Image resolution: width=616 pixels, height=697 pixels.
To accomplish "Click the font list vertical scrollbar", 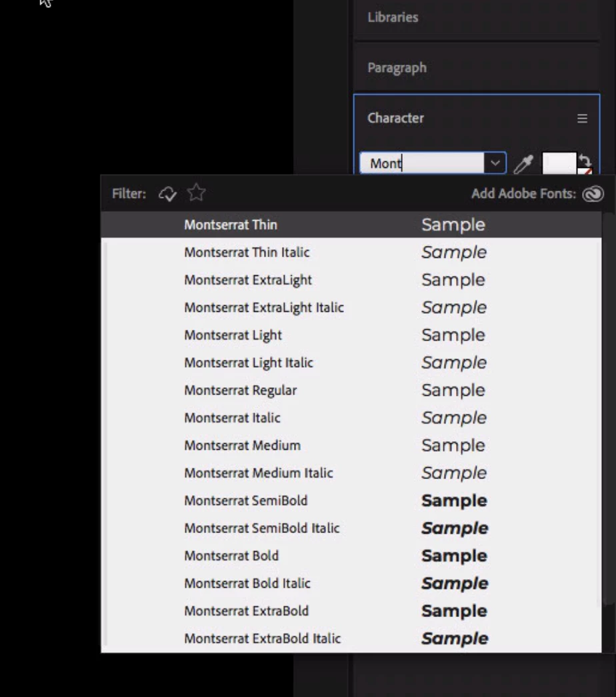I will click(609, 408).
